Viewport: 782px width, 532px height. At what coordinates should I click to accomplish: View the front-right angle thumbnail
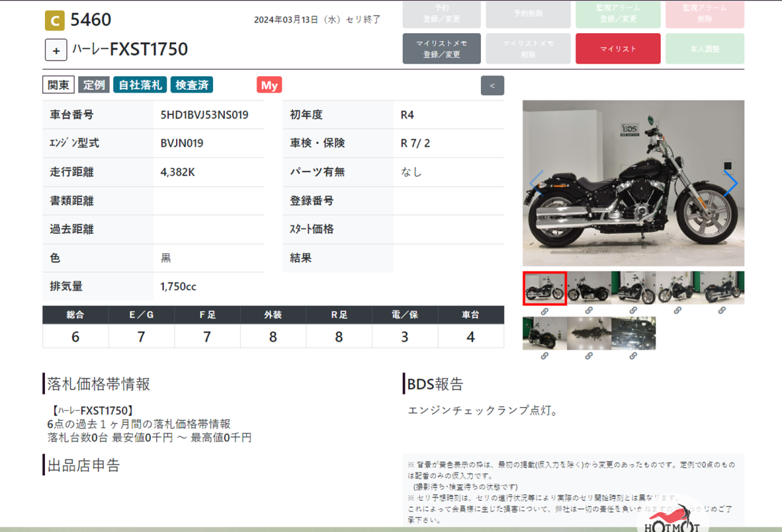coord(633,288)
